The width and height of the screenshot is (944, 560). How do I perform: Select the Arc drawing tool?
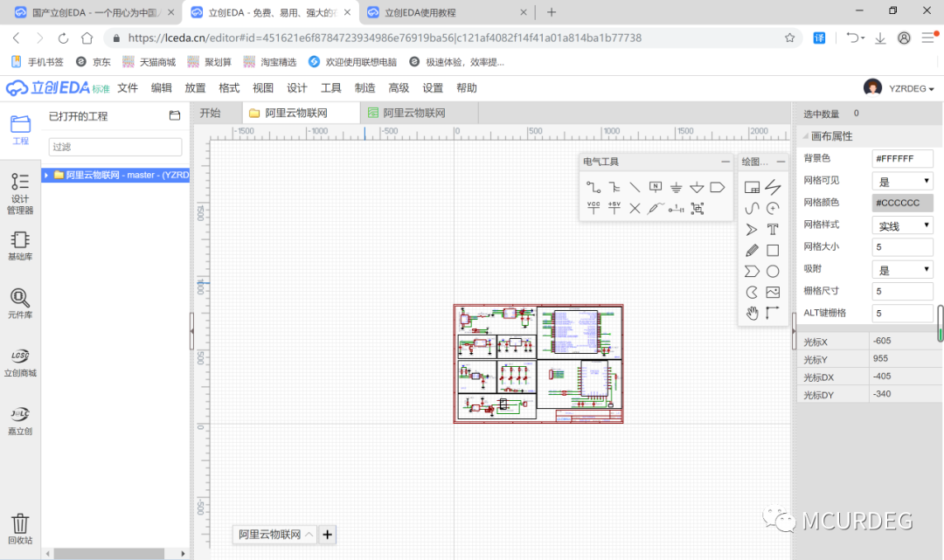773,208
